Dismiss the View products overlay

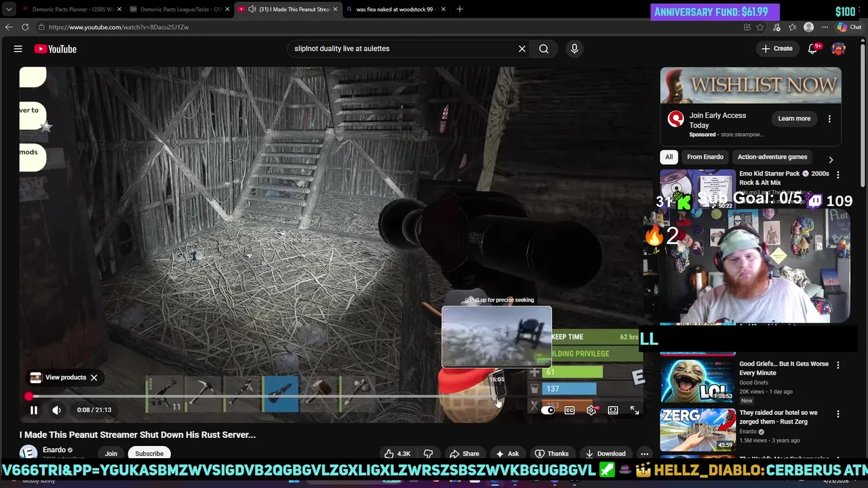pos(94,378)
